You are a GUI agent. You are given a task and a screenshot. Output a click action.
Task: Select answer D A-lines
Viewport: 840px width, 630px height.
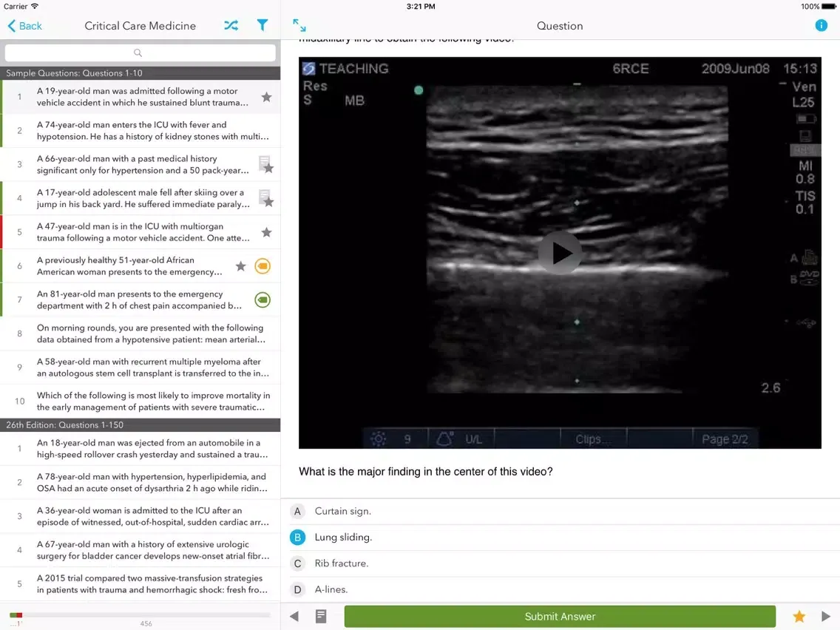click(x=560, y=589)
